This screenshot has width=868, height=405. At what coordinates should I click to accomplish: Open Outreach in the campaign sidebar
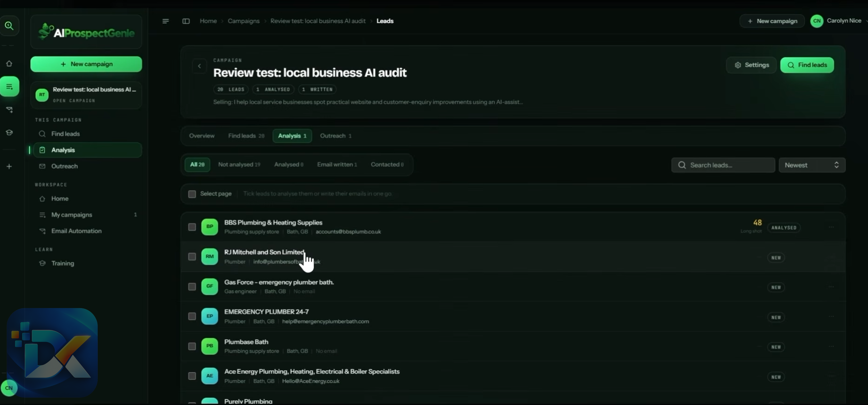88,166
